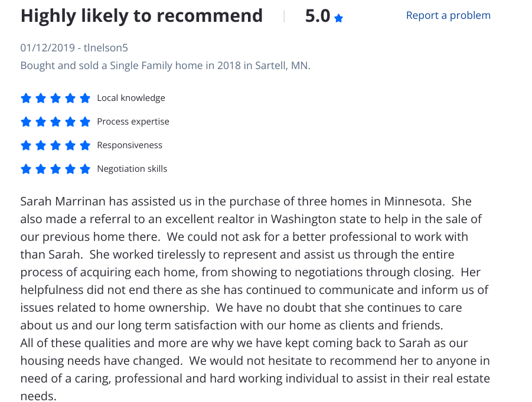This screenshot has height=402, width=532.
Task: Click the 5.0 rating value text
Action: point(316,16)
